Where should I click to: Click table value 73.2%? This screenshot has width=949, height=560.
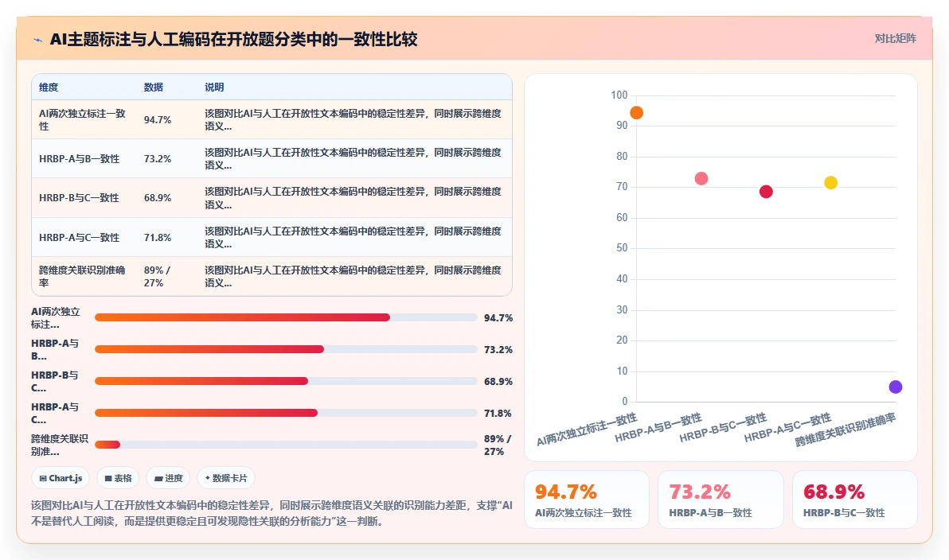(x=158, y=158)
